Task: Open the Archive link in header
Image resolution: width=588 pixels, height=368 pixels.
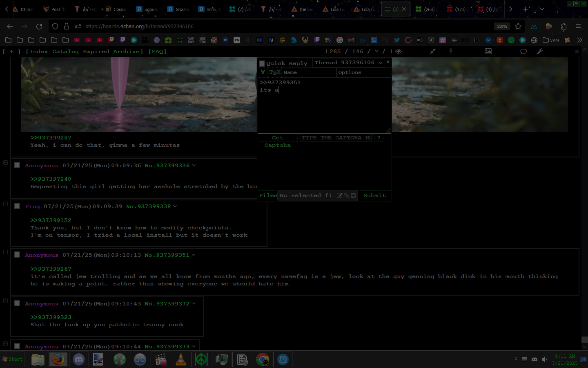Action: click(127, 52)
